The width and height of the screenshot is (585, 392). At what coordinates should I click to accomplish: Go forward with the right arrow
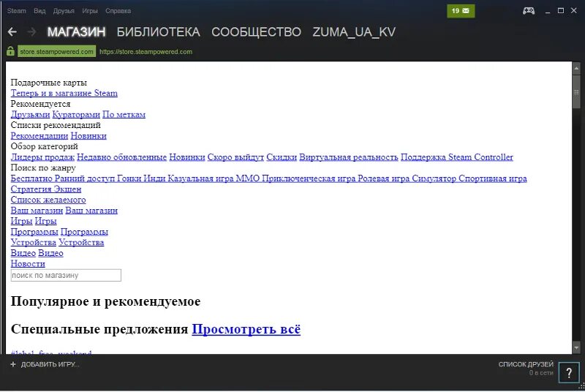pos(32,32)
